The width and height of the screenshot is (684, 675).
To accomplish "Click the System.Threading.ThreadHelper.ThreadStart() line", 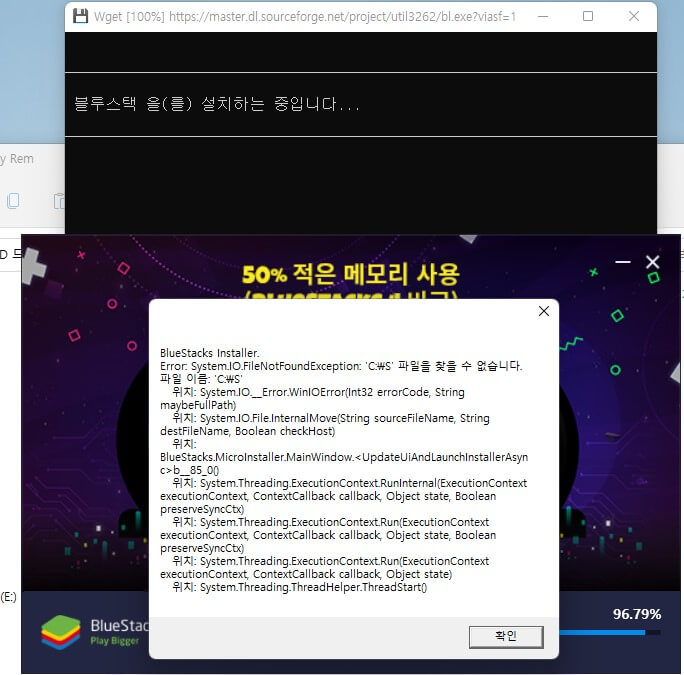I will point(299,587).
